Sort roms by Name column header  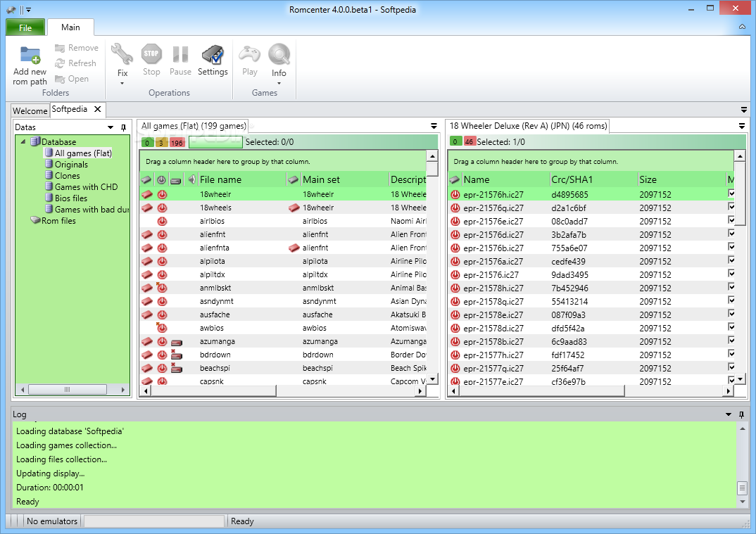click(x=505, y=180)
